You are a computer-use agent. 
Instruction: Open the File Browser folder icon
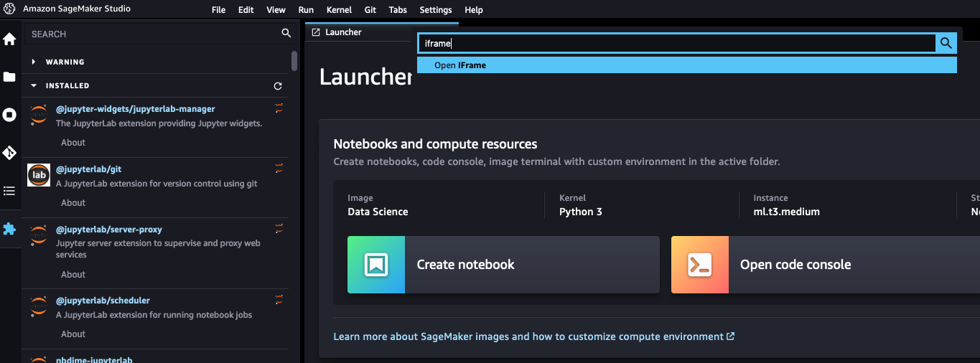(9, 77)
